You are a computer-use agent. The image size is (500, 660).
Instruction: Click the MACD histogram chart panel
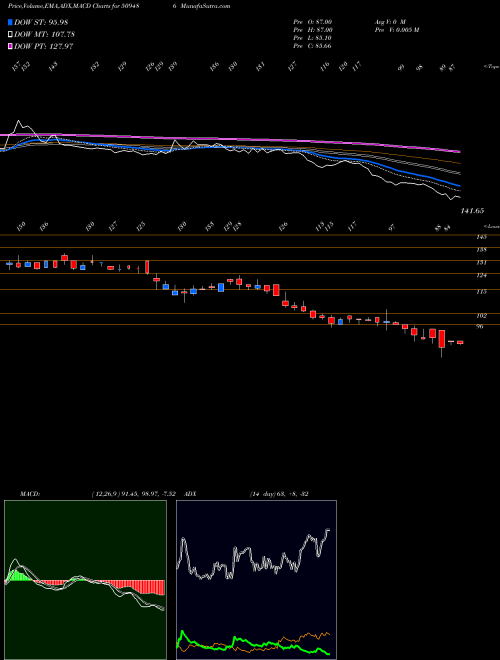(x=85, y=580)
